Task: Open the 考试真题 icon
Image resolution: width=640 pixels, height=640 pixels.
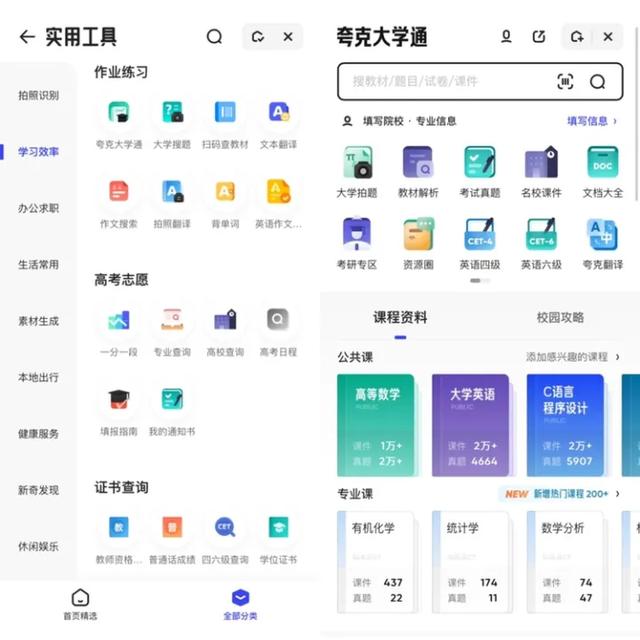Action: (480, 162)
